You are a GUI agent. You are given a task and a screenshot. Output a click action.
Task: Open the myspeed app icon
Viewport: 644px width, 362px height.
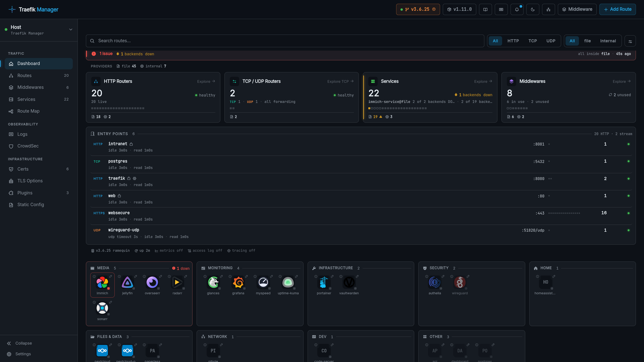pos(263,283)
